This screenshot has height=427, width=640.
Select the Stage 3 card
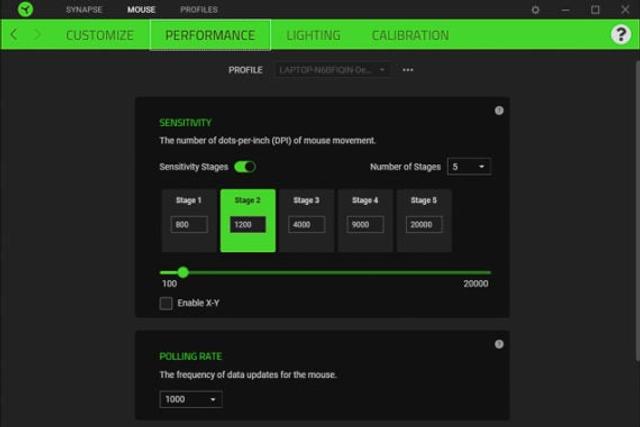tap(307, 220)
